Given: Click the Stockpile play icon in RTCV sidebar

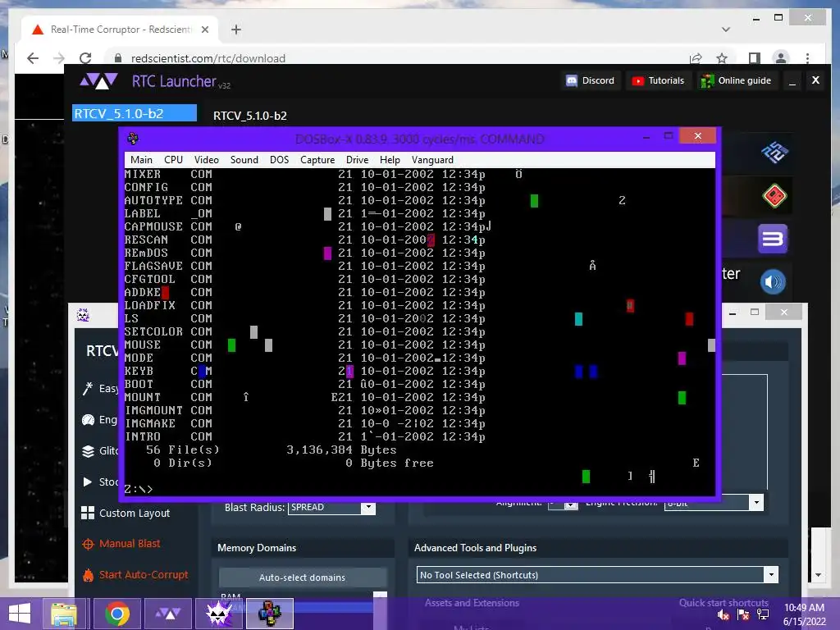Looking at the screenshot, I should (87, 482).
